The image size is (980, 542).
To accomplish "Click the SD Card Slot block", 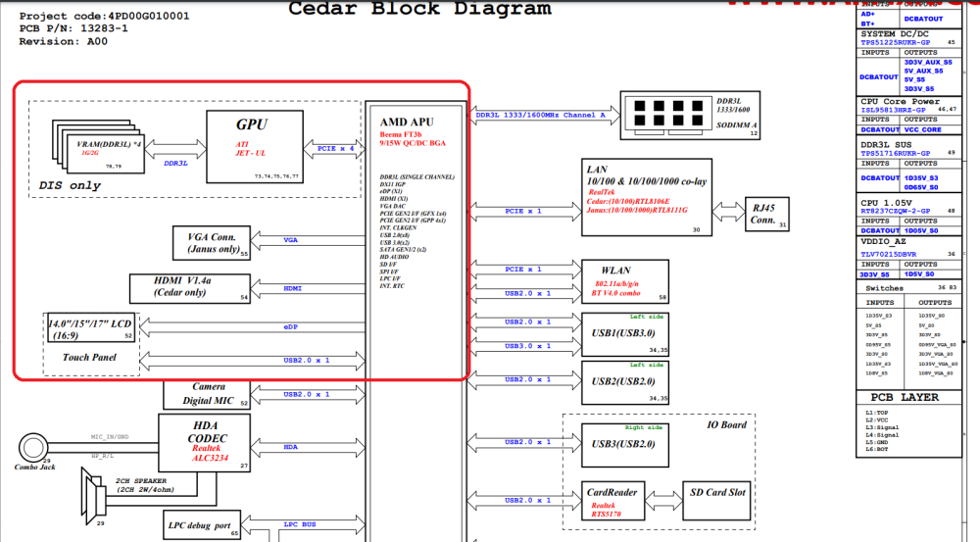I will tap(717, 501).
